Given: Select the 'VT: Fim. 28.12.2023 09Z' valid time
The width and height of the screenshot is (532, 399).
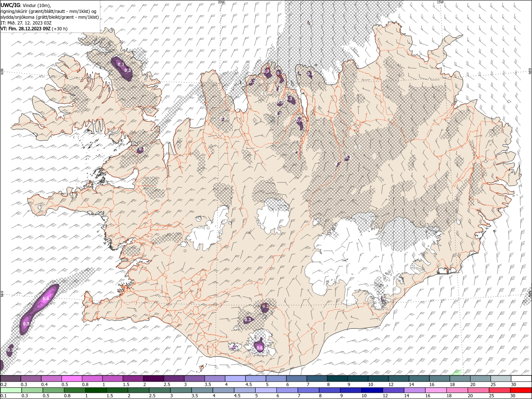Looking at the screenshot, I should [25, 29].
